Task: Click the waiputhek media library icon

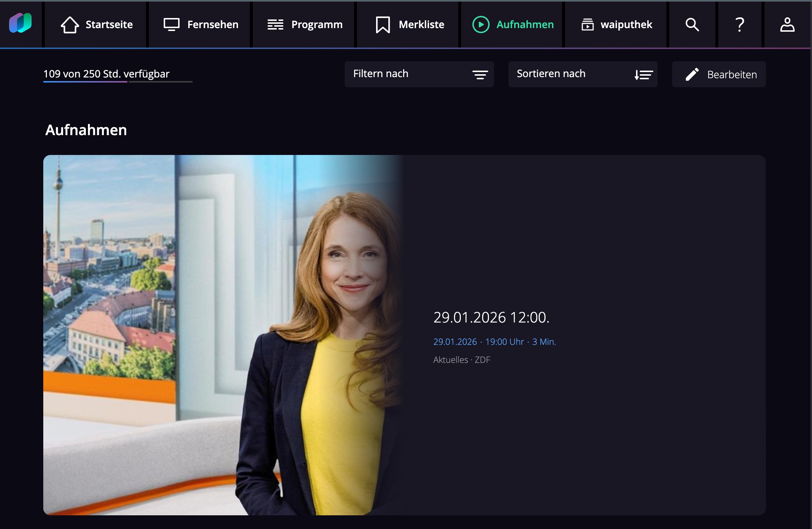Action: point(587,25)
